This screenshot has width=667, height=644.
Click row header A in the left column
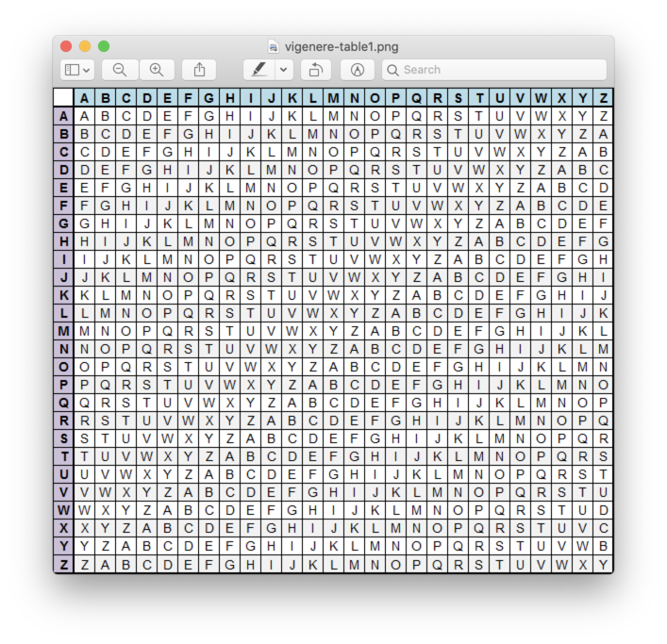(63, 116)
